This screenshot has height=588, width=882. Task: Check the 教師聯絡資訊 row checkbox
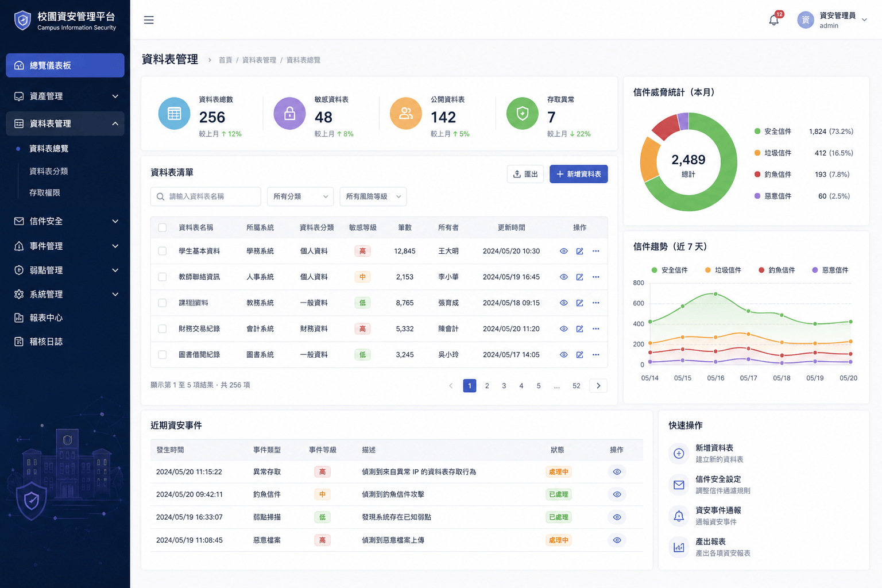pyautogui.click(x=163, y=277)
